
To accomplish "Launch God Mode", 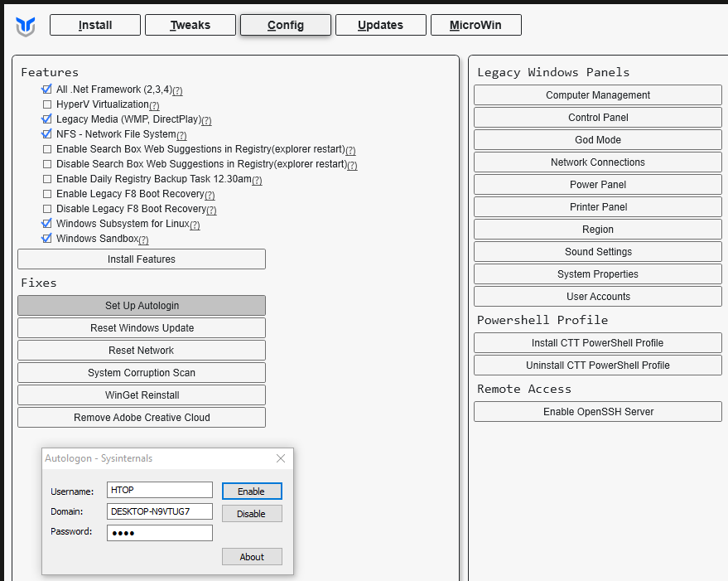I will pos(598,139).
